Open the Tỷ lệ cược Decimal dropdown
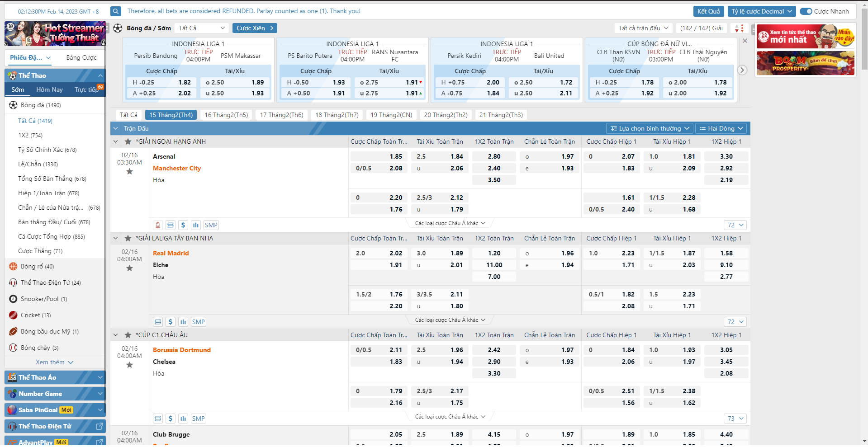The height and width of the screenshot is (447, 868). coord(761,11)
